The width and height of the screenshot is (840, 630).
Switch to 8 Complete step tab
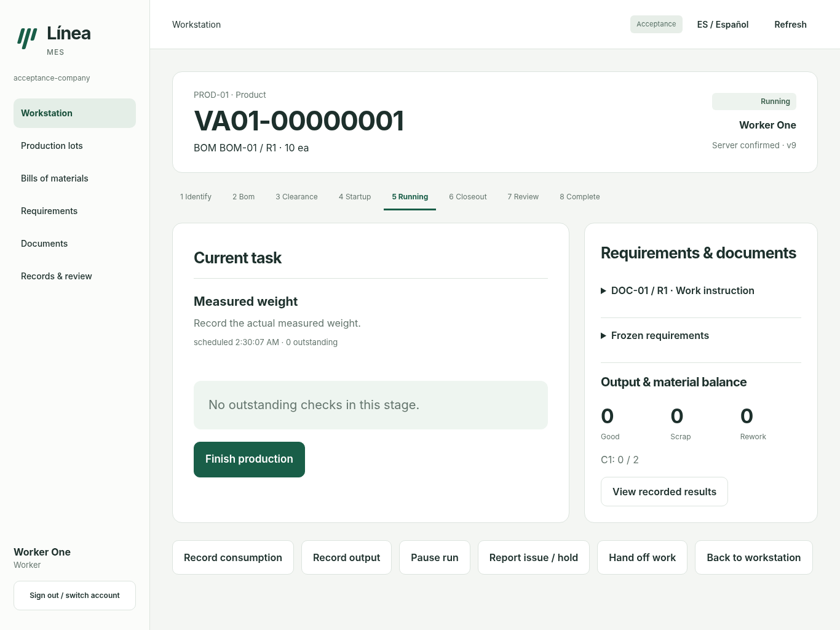(580, 197)
